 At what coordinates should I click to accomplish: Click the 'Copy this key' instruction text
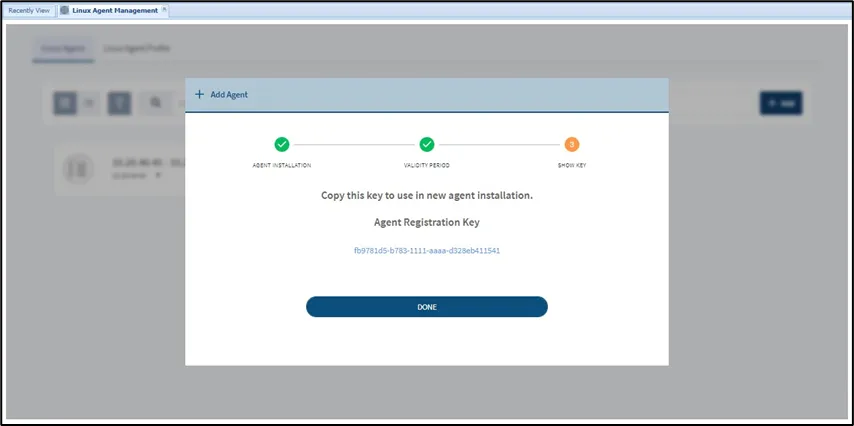pyautogui.click(x=426, y=195)
